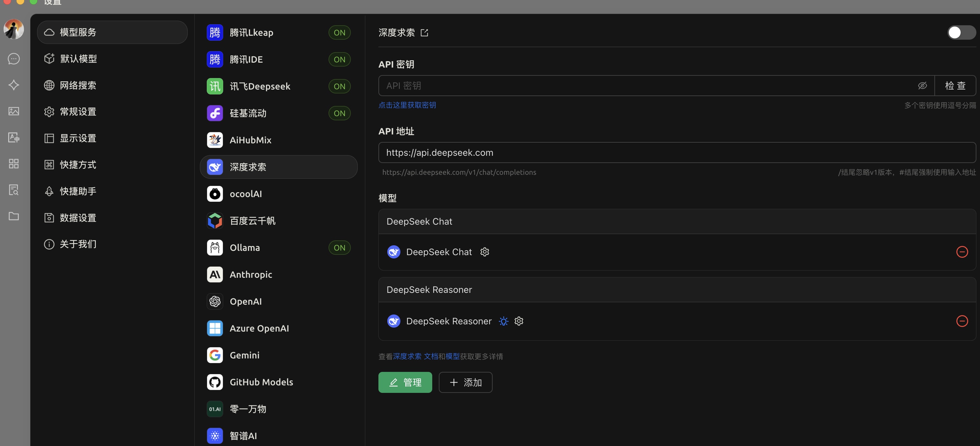Open the image painting sidebar icon

point(14,111)
